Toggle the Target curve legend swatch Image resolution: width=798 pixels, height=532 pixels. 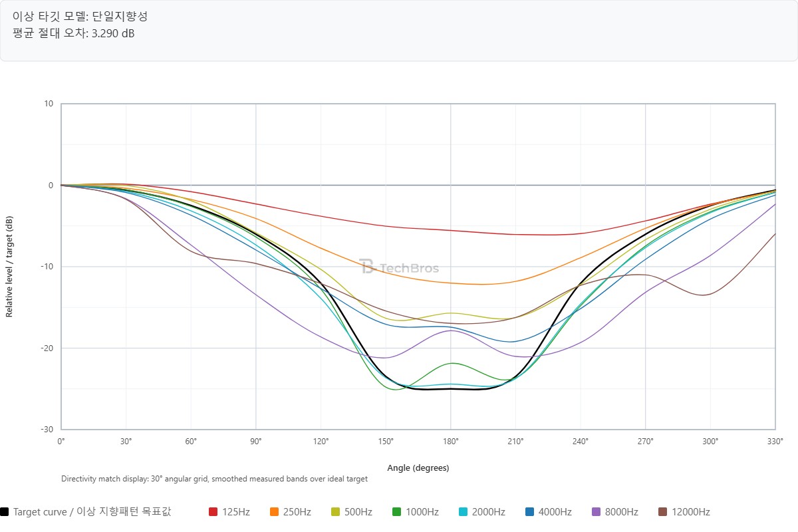click(5, 512)
